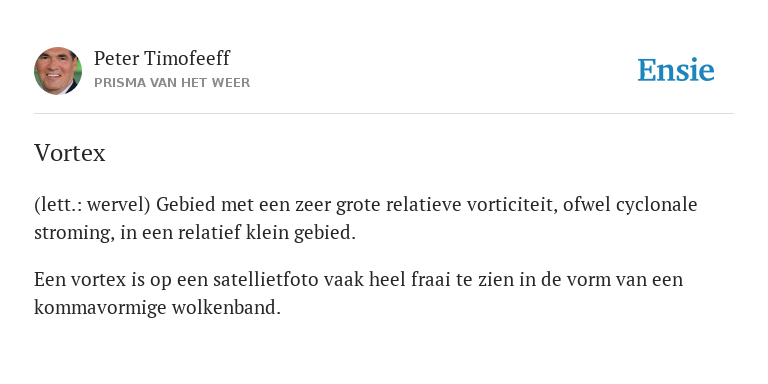Select the PRISMA VAN HET WEER source label
Screen dimensions: 768x384
[172, 83]
